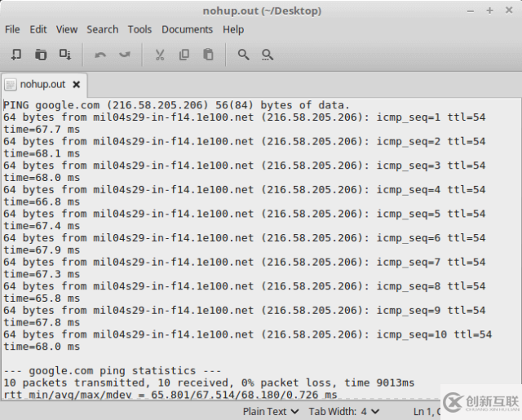Image resolution: width=522 pixels, height=420 pixels.
Task: Open the Help menu
Action: 233,29
